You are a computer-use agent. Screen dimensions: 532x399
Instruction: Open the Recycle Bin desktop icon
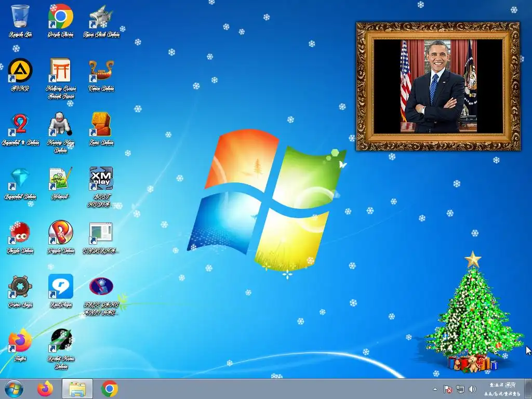[x=20, y=20]
